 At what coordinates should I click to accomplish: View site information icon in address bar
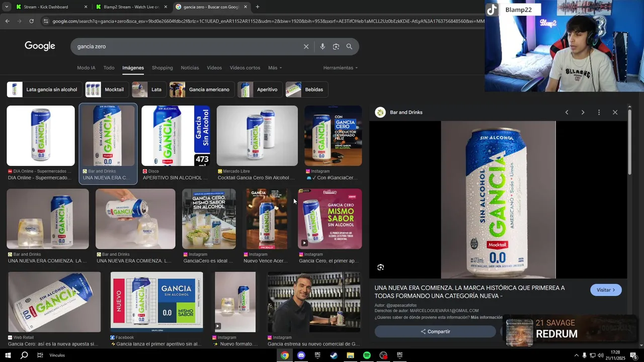[x=46, y=21]
